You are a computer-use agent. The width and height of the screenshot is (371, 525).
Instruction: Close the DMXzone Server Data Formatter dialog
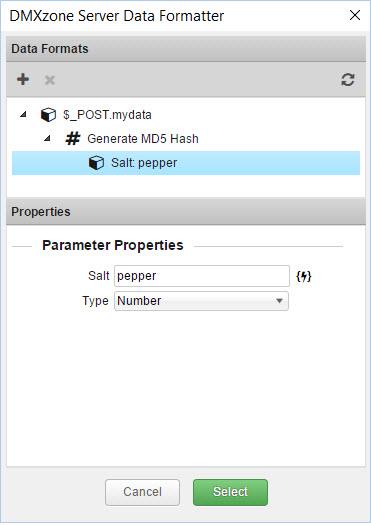pos(355,15)
